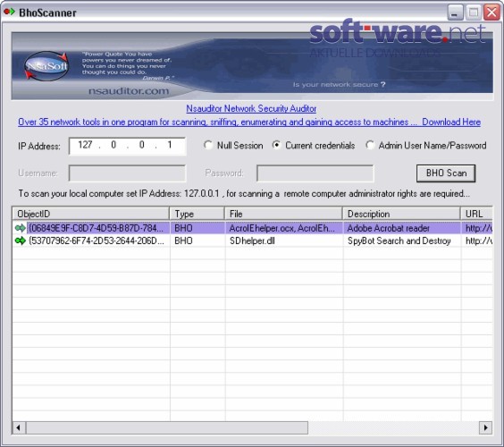This screenshot has width=504, height=447.
Task: Click the BHO type cell in the Adobe Acrobat row
Action: coord(183,228)
